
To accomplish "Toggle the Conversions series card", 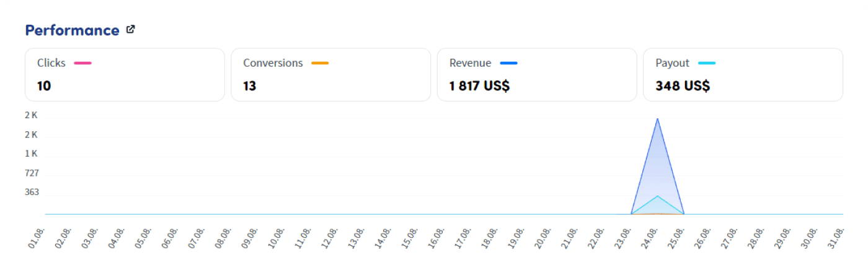I will point(330,74).
